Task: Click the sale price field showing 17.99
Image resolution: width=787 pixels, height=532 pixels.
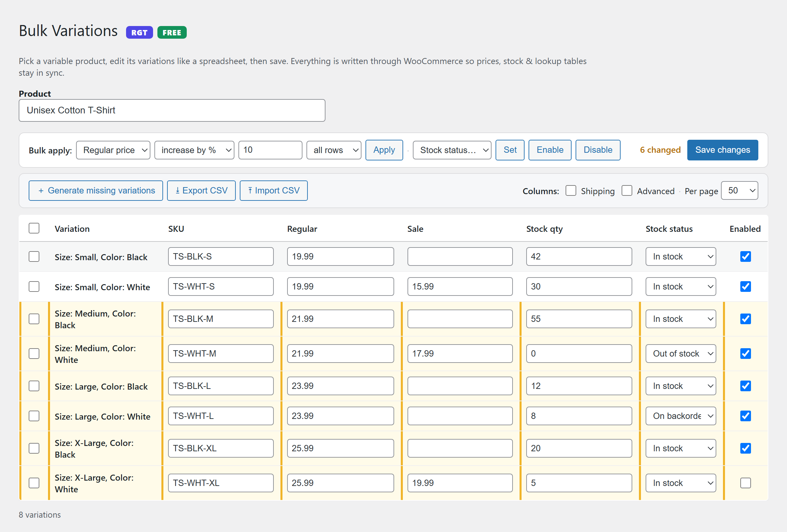Action: (460, 354)
